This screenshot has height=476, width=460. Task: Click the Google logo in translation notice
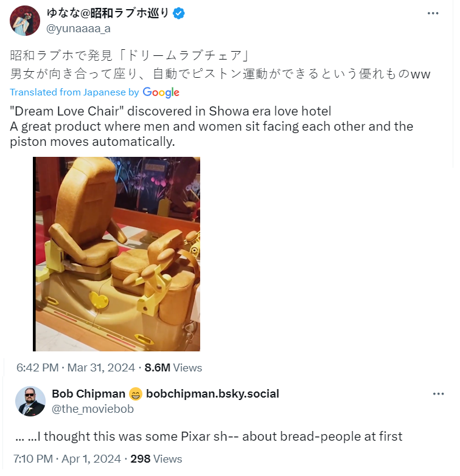coord(161,92)
